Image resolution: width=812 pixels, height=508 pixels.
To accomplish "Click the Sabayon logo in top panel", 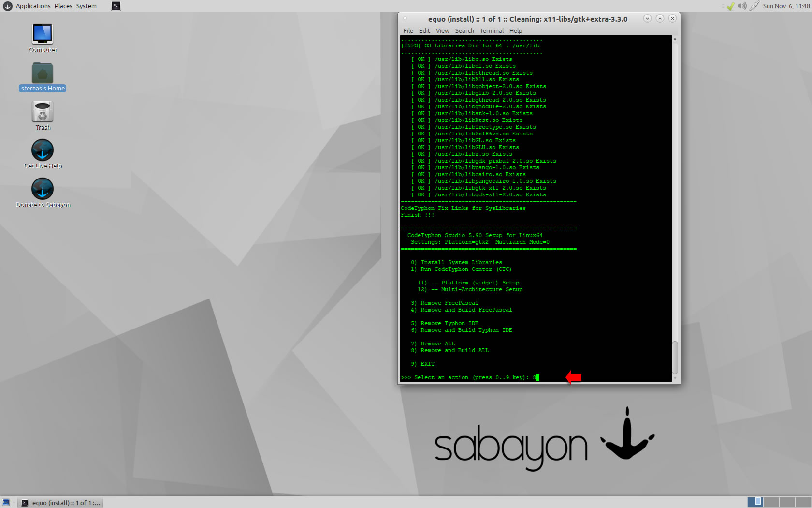I will click(8, 6).
